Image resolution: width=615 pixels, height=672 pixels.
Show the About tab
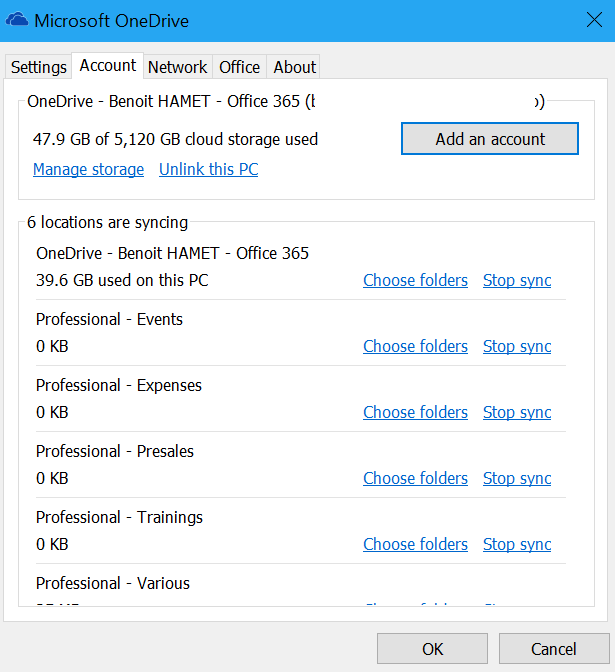295,67
